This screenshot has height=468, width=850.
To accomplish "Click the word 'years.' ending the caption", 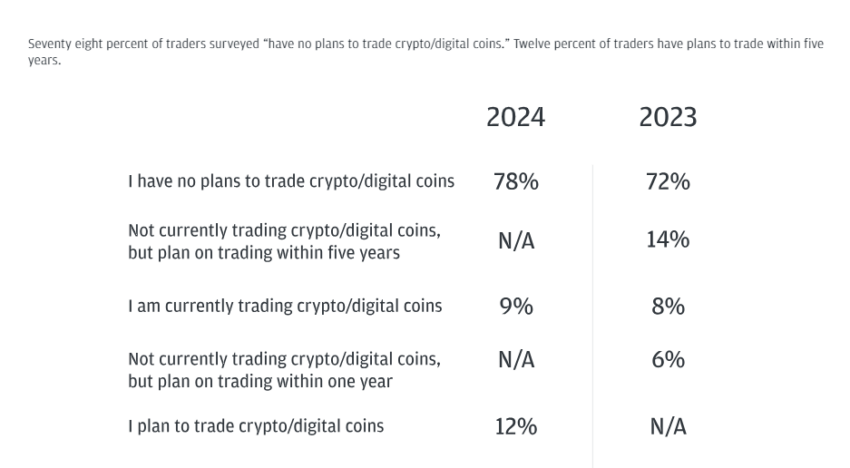I will pyautogui.click(x=44, y=60).
